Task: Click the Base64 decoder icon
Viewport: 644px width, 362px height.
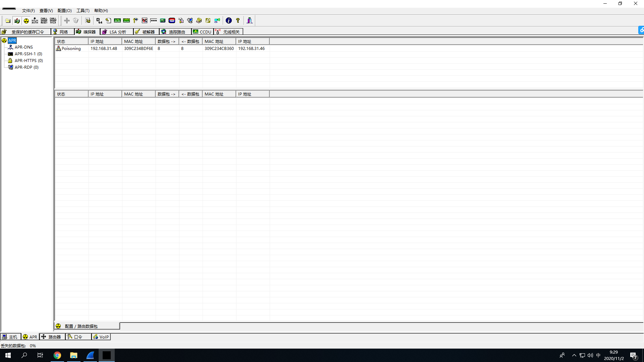Action: [x=99, y=21]
